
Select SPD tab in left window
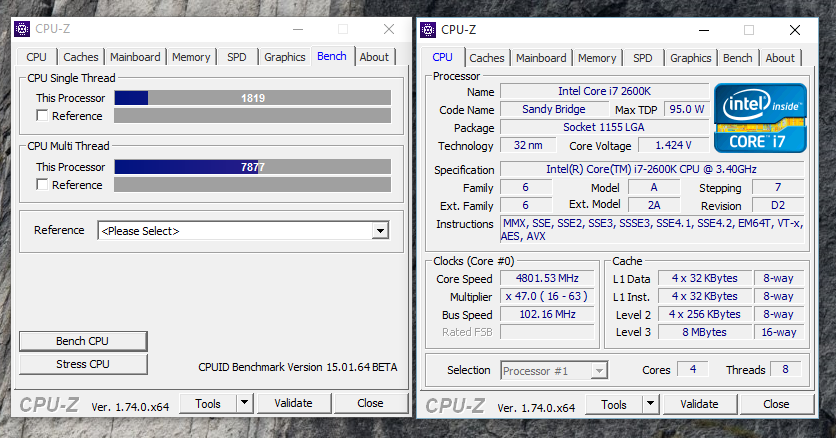237,57
